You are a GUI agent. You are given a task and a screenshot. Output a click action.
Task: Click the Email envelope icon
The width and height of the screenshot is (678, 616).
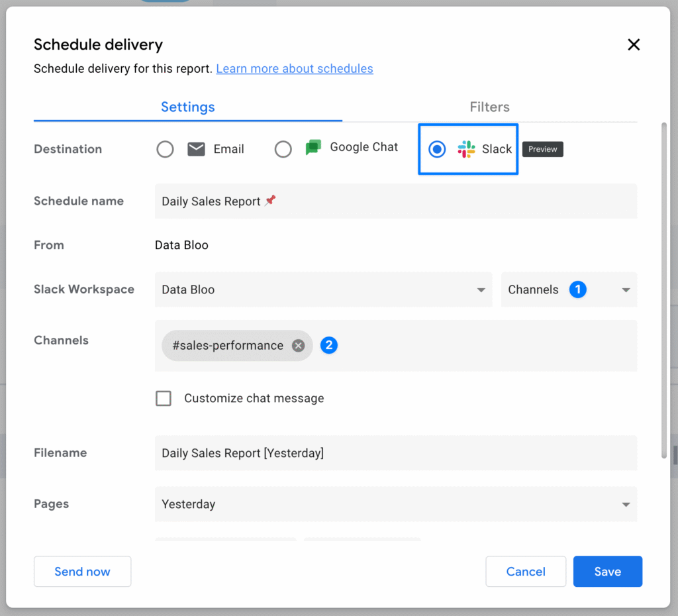196,149
